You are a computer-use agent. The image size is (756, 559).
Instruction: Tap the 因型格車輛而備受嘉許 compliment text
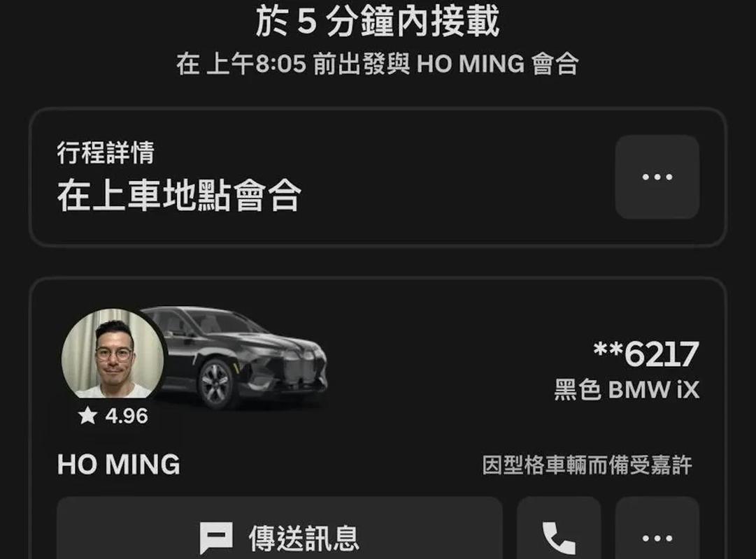[x=587, y=465]
